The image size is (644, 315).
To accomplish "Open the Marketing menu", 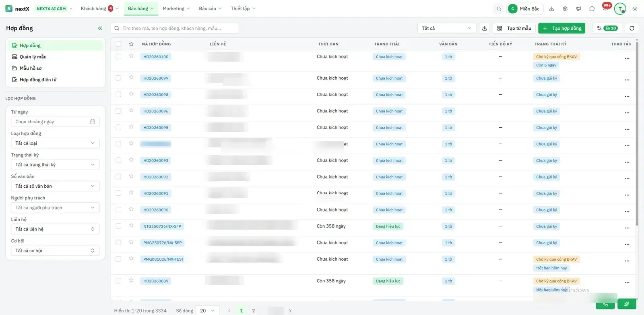I will (176, 8).
